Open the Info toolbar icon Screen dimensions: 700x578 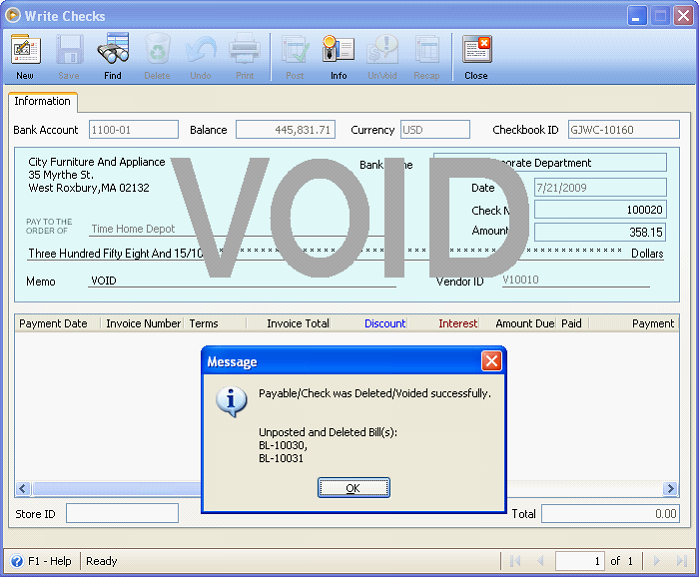pyautogui.click(x=338, y=49)
